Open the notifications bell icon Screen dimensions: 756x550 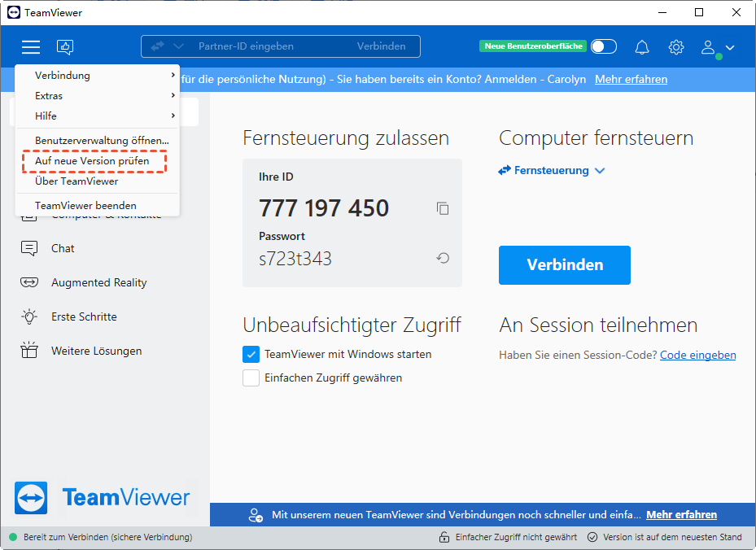click(642, 47)
